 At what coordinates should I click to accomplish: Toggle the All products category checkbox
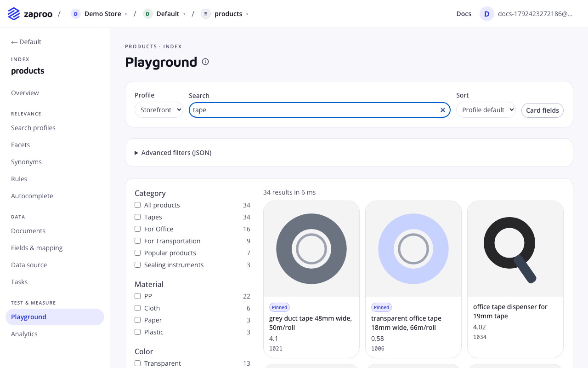(137, 205)
